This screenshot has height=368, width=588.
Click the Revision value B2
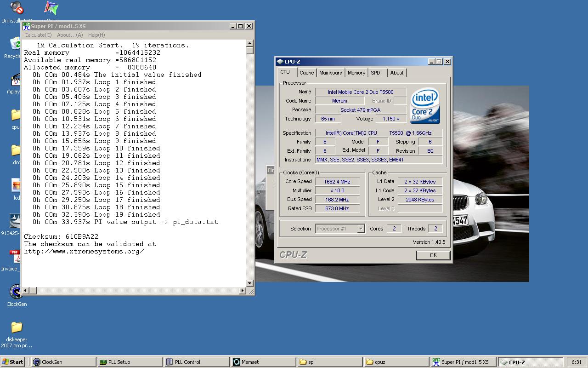(x=430, y=151)
